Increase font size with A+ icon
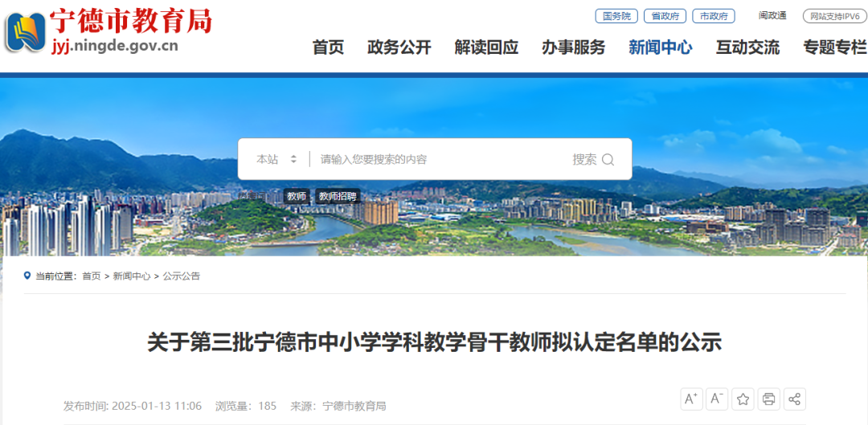 pos(691,399)
